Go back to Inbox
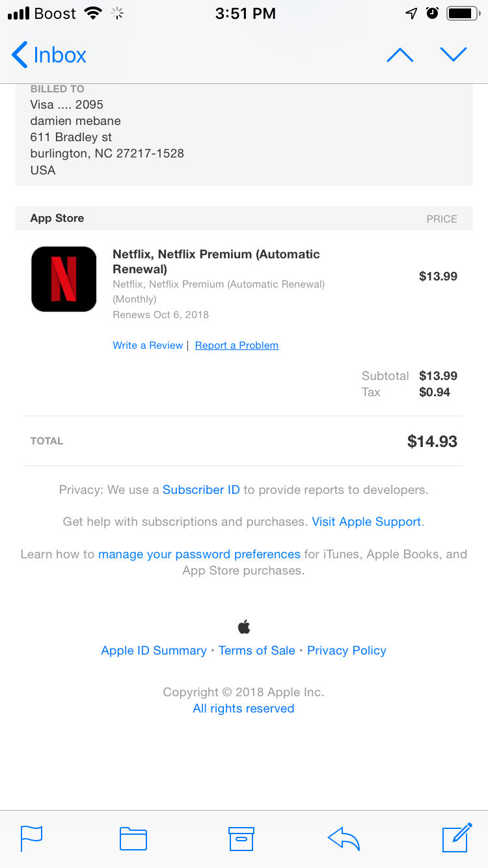Image resolution: width=488 pixels, height=868 pixels. (x=49, y=55)
